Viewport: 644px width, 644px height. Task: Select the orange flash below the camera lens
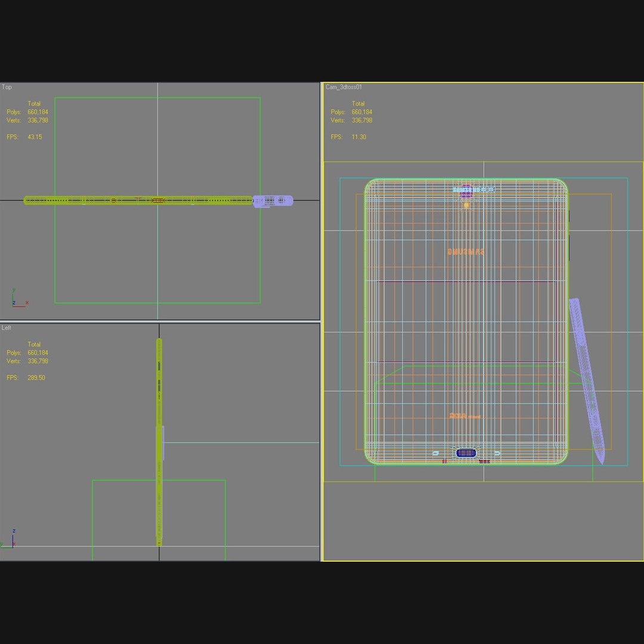coord(466,205)
